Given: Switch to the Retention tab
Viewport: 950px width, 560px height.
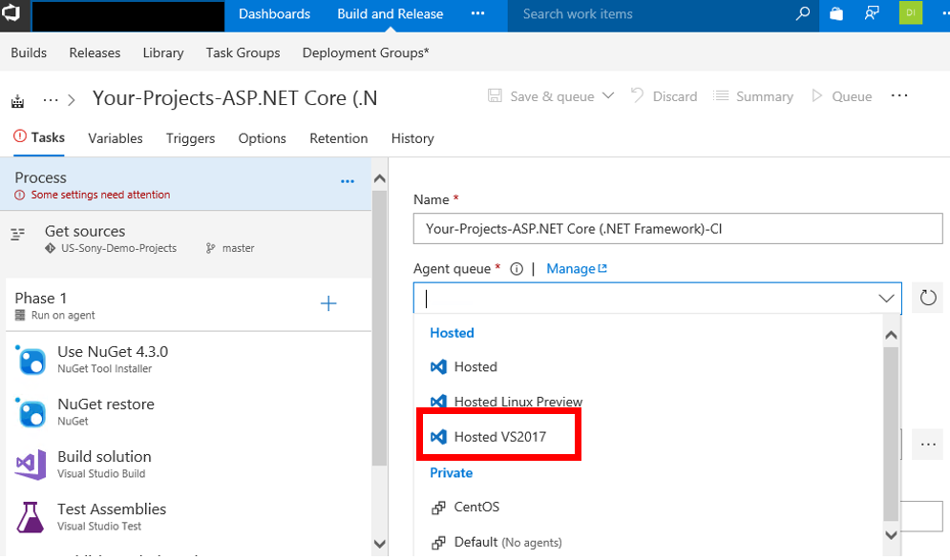Looking at the screenshot, I should pyautogui.click(x=338, y=138).
